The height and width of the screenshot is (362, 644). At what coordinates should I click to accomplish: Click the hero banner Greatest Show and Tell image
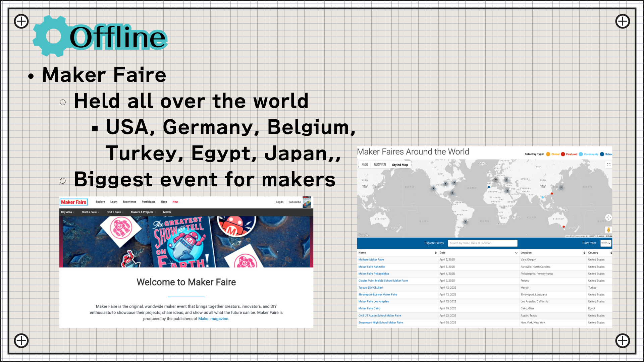[186, 242]
